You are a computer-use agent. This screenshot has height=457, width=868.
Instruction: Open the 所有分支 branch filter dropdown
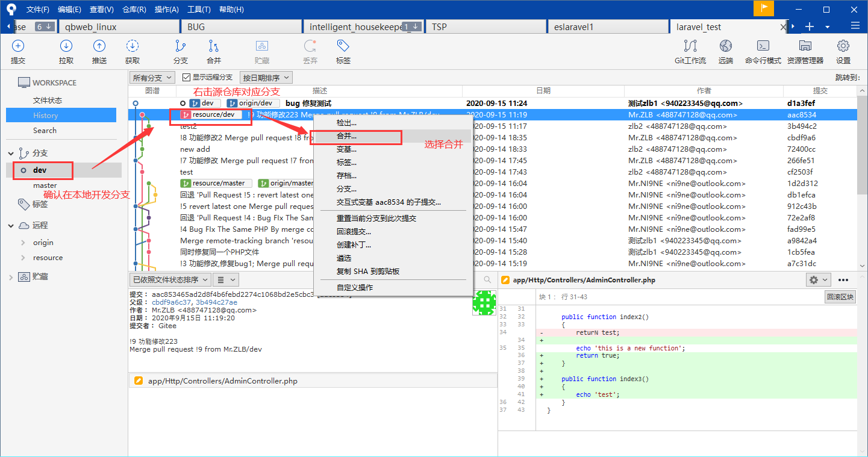point(152,78)
